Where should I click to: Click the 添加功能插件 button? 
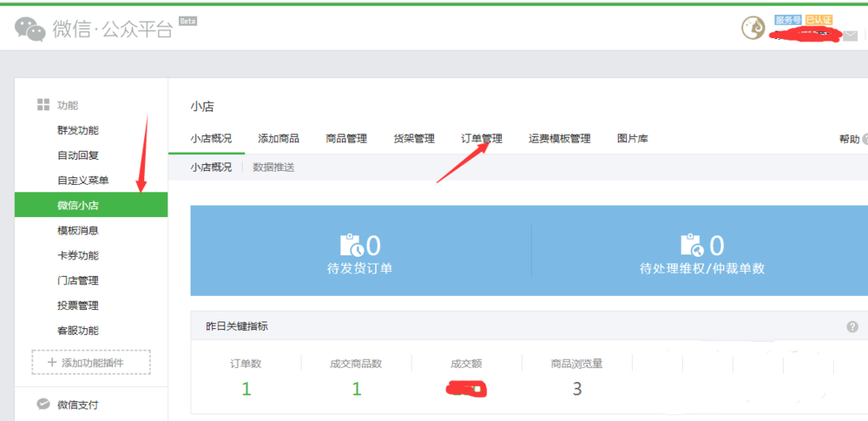point(91,362)
